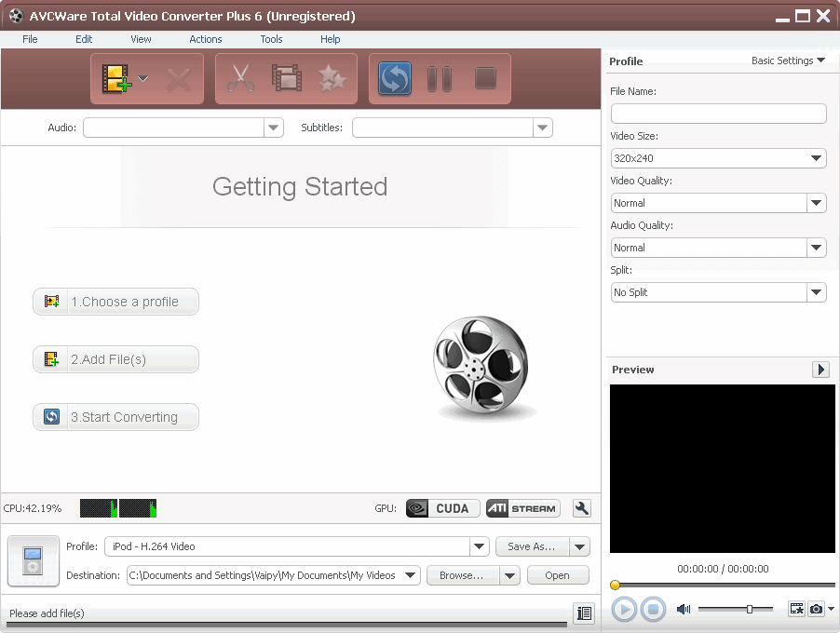The height and width of the screenshot is (633, 840).
Task: Open the Profile dropdown at the bottom
Action: tap(479, 545)
